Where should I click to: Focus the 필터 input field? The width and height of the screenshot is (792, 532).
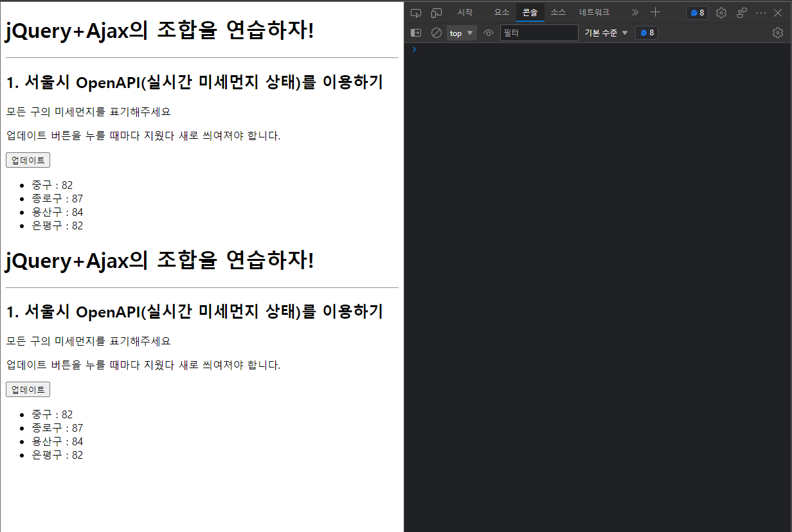(539, 33)
